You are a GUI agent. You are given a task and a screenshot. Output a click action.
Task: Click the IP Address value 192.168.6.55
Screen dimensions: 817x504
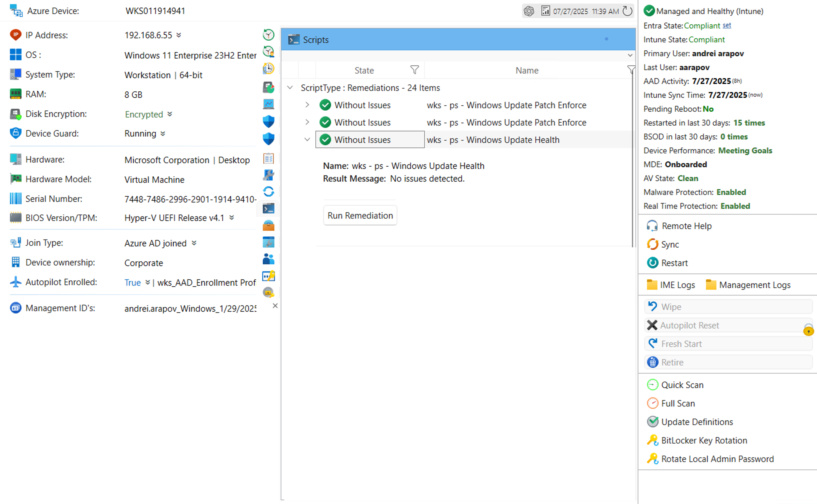point(149,35)
